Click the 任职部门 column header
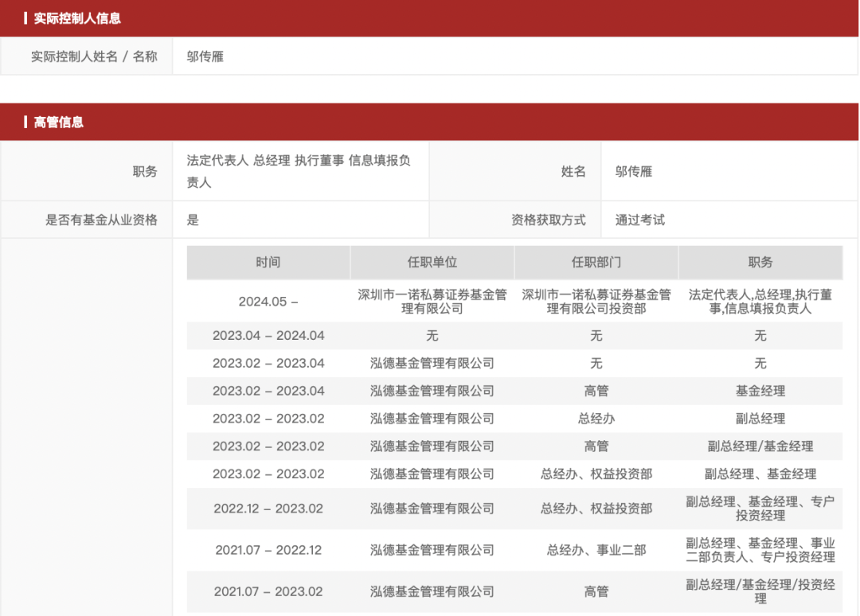The image size is (860, 616). tap(596, 262)
